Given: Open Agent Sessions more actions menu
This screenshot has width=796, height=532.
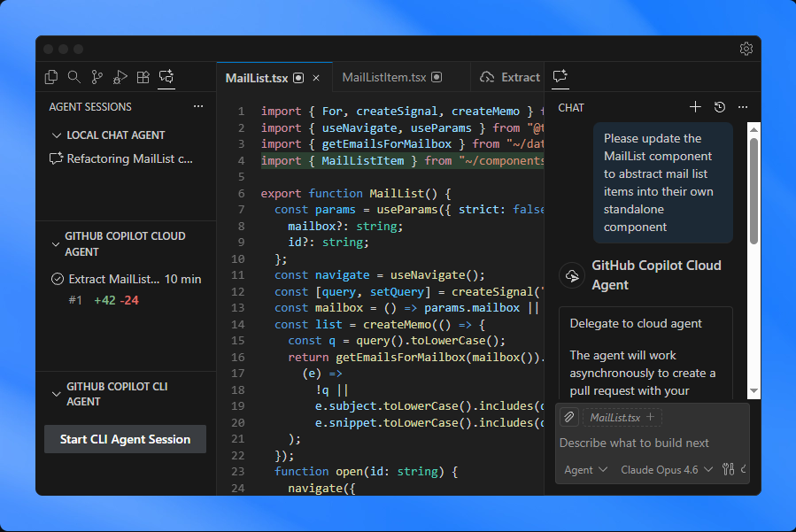Looking at the screenshot, I should 198,106.
